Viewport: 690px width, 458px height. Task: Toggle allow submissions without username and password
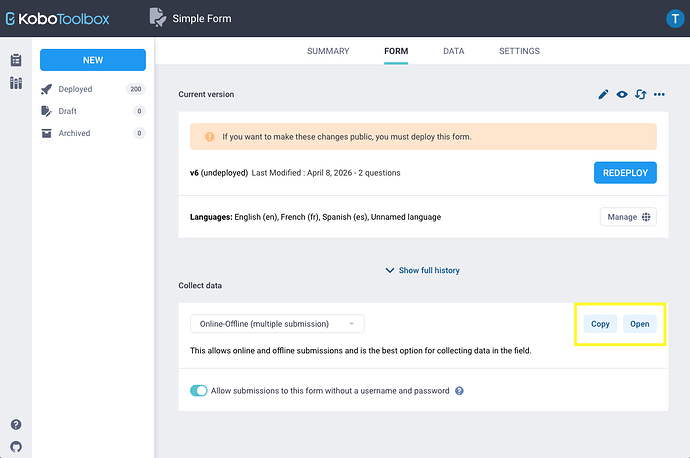click(198, 390)
